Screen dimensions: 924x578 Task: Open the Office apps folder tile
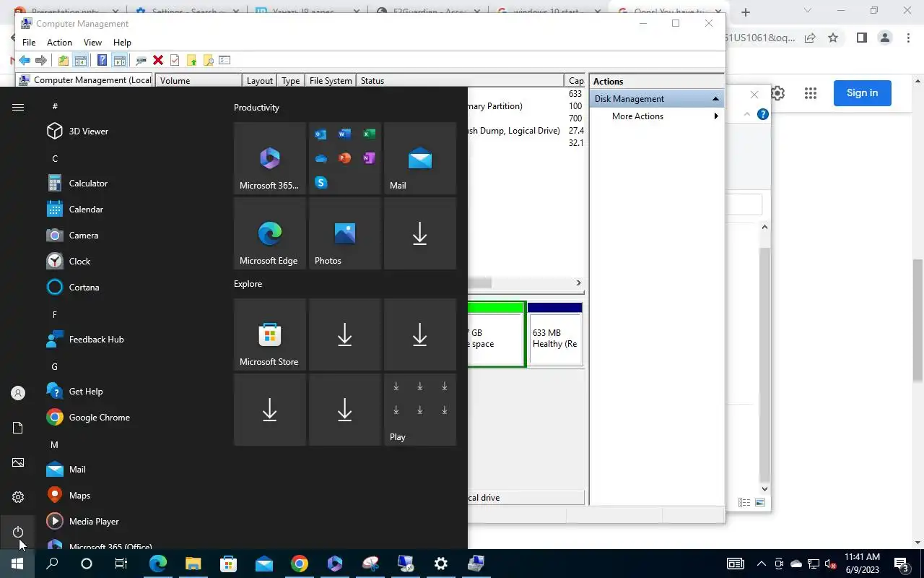(345, 158)
